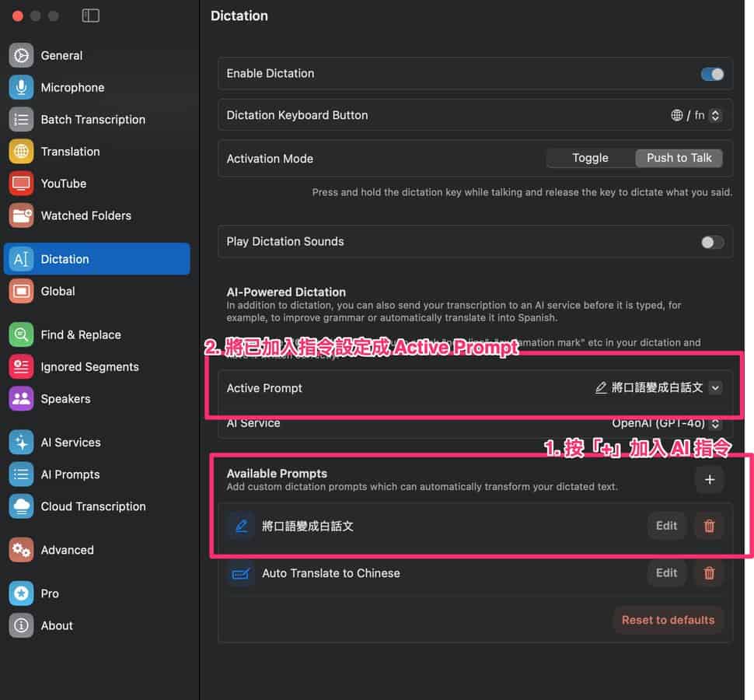Open the Microphone settings pane
This screenshot has width=754, height=700.
click(72, 88)
